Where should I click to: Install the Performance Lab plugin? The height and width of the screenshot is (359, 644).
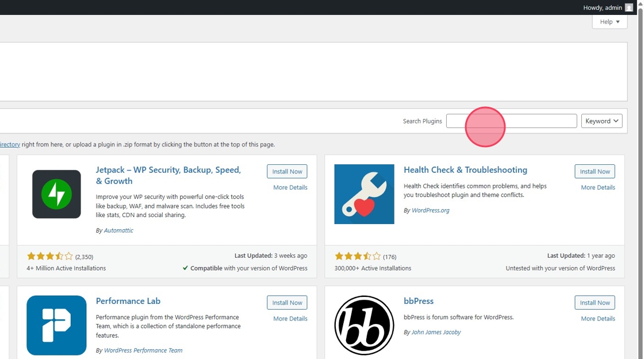pyautogui.click(x=287, y=303)
